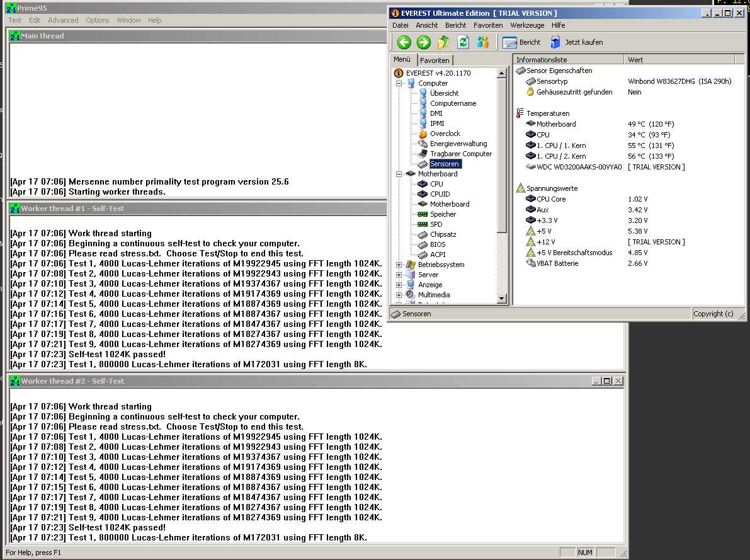Open the Datei menu in EVEREST
The width and height of the screenshot is (750, 560).
401,25
